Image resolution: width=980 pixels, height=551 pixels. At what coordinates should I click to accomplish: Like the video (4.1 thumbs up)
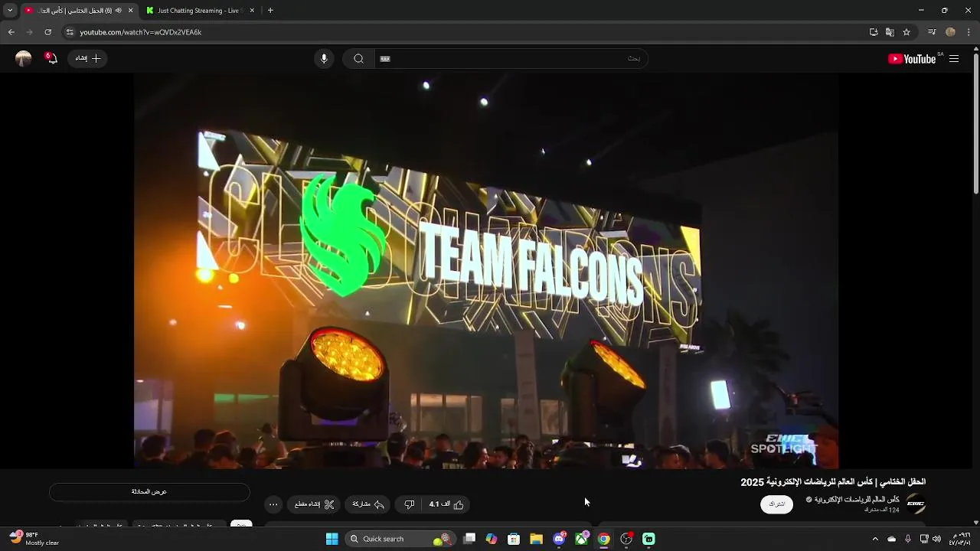click(x=447, y=504)
